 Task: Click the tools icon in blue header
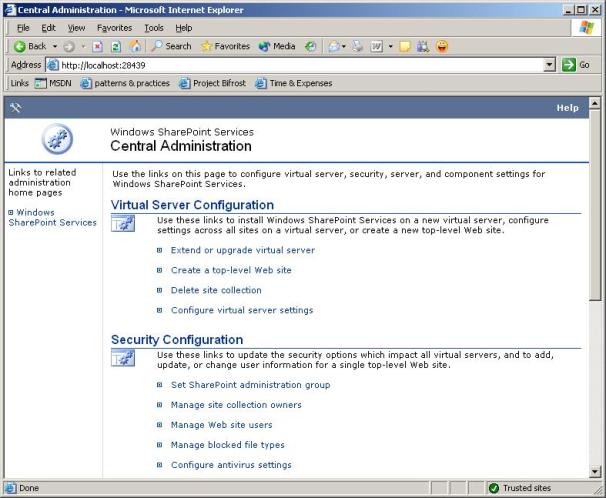(15, 107)
